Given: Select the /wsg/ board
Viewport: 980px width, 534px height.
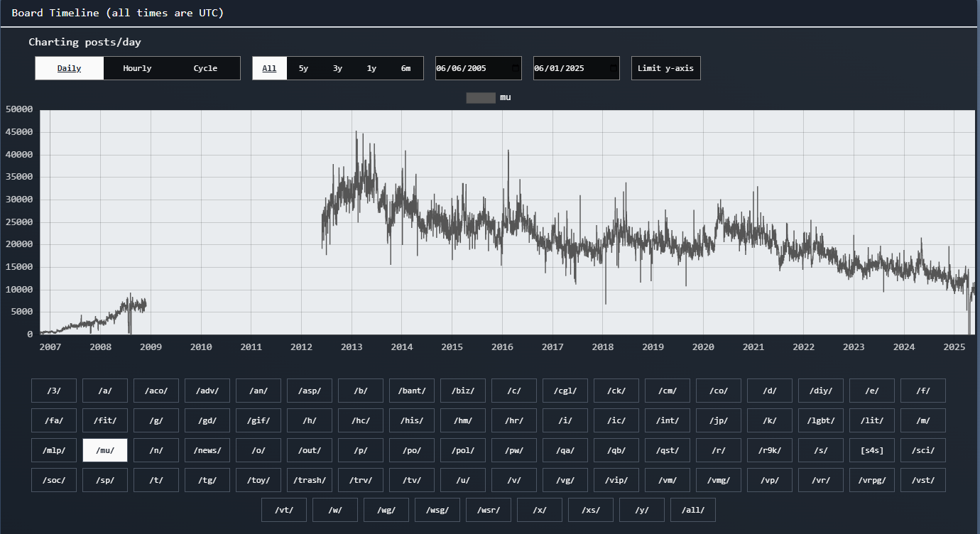Looking at the screenshot, I should (x=437, y=510).
